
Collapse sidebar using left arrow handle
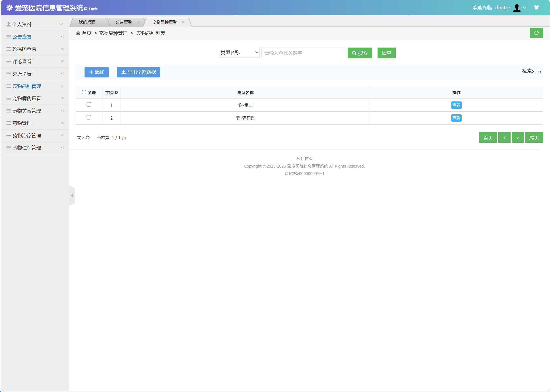[x=72, y=195]
